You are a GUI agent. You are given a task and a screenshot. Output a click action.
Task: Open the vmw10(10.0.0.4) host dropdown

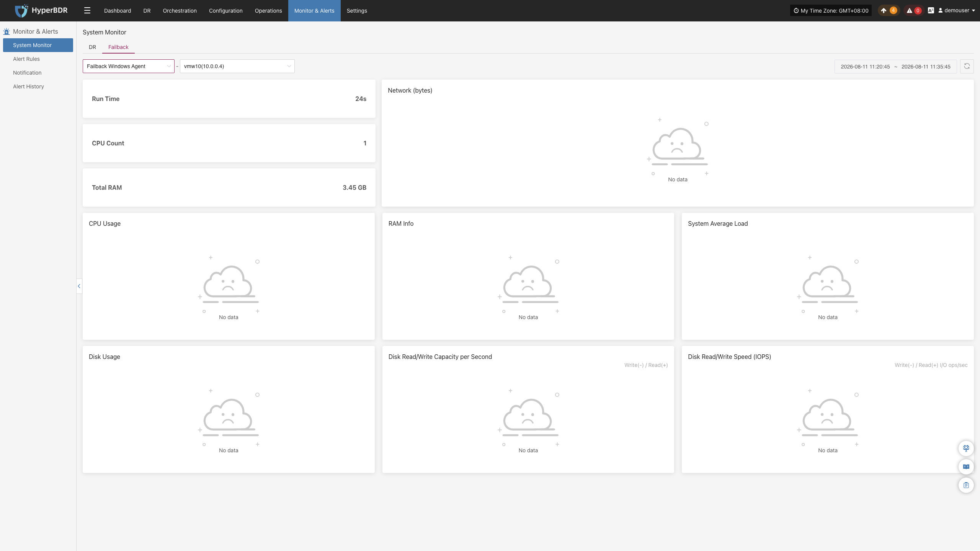click(x=237, y=66)
